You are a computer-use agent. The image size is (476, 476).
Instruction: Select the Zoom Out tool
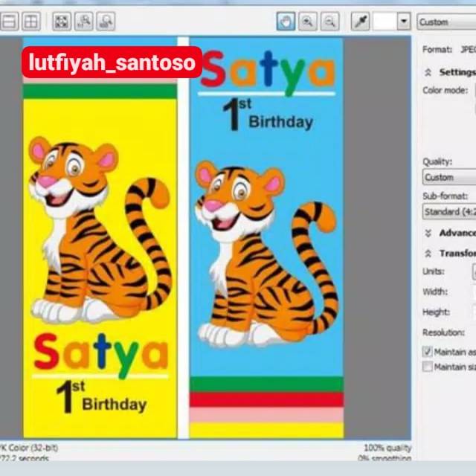330,22
